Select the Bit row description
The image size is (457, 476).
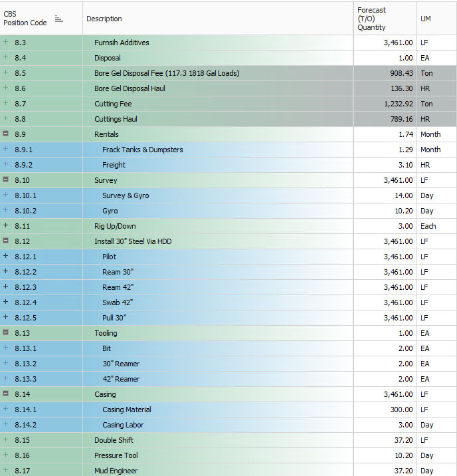[x=106, y=348]
